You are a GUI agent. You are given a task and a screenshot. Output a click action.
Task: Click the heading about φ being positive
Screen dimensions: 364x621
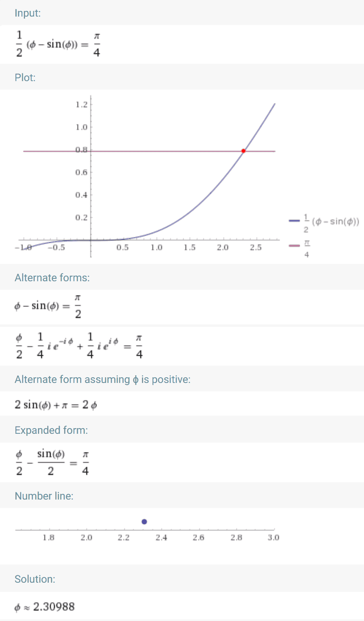pyautogui.click(x=102, y=379)
